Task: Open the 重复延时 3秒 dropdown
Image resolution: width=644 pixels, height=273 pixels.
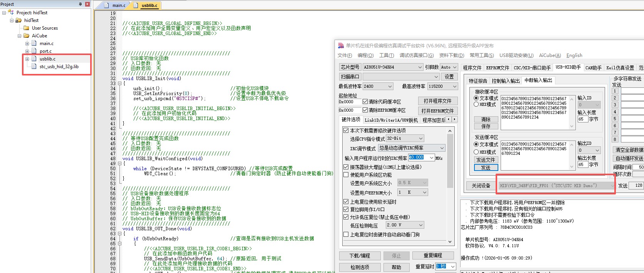Action: click(x=446, y=266)
